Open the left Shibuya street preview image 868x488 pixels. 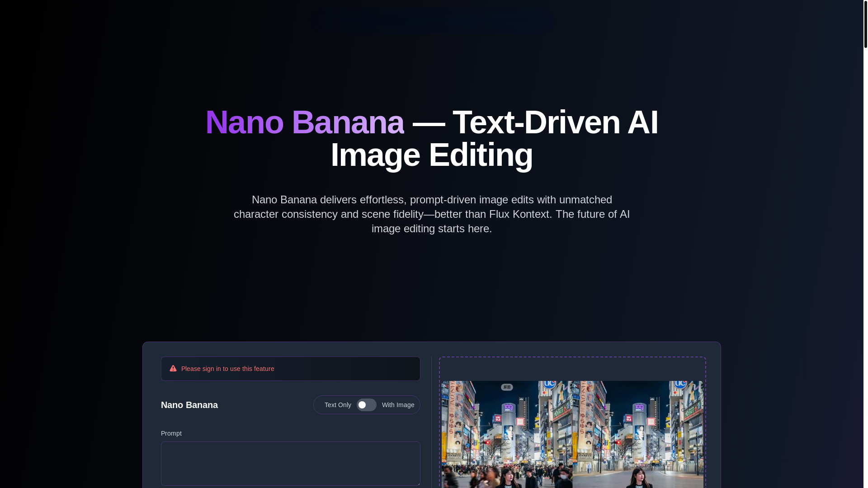click(507, 434)
